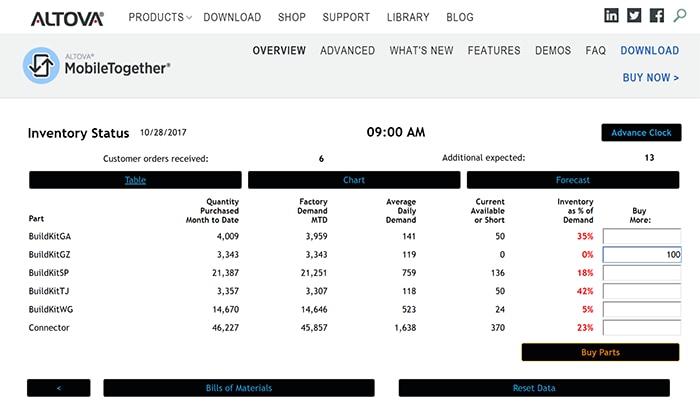Open Altova's LinkedIn page icon
Image resolution: width=700 pixels, height=403 pixels.
tap(612, 16)
